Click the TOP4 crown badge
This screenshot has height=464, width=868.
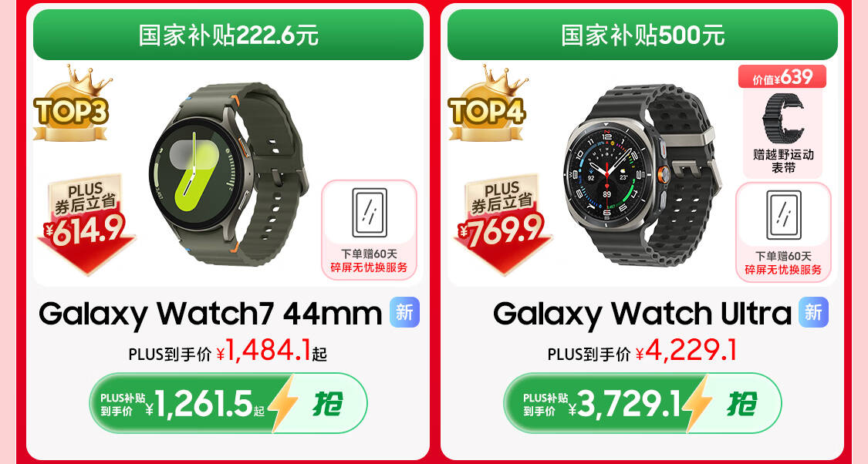tap(487, 103)
